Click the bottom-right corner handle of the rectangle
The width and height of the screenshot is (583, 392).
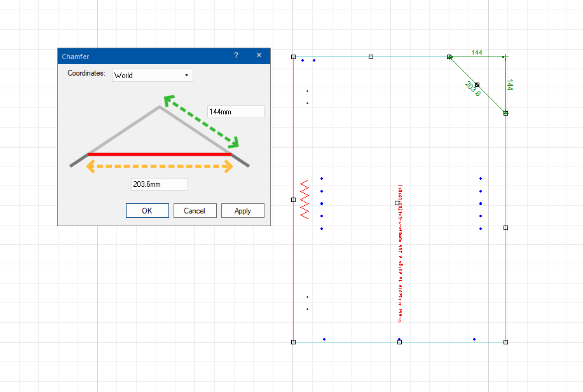point(505,342)
